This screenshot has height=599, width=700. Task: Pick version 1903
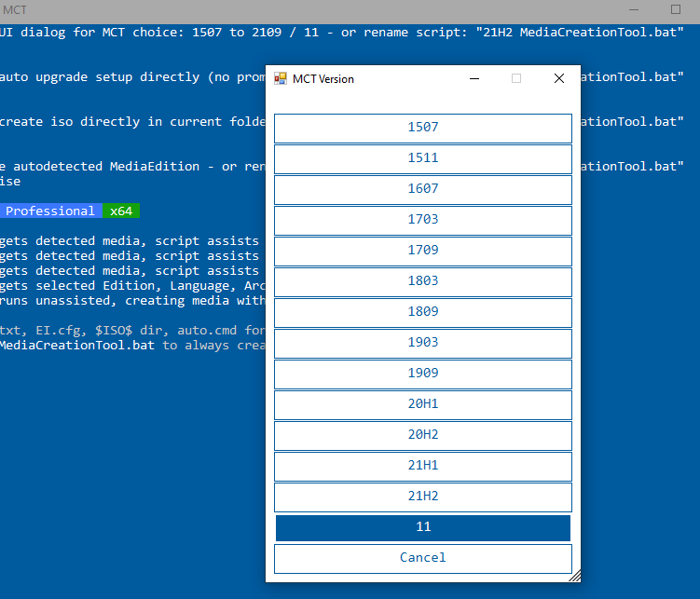[x=423, y=344]
